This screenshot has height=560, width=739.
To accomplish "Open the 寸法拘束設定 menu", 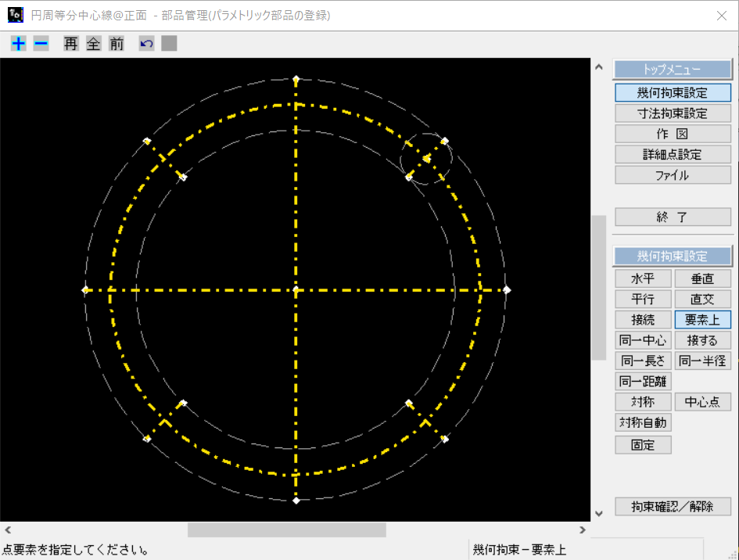I will pyautogui.click(x=673, y=113).
